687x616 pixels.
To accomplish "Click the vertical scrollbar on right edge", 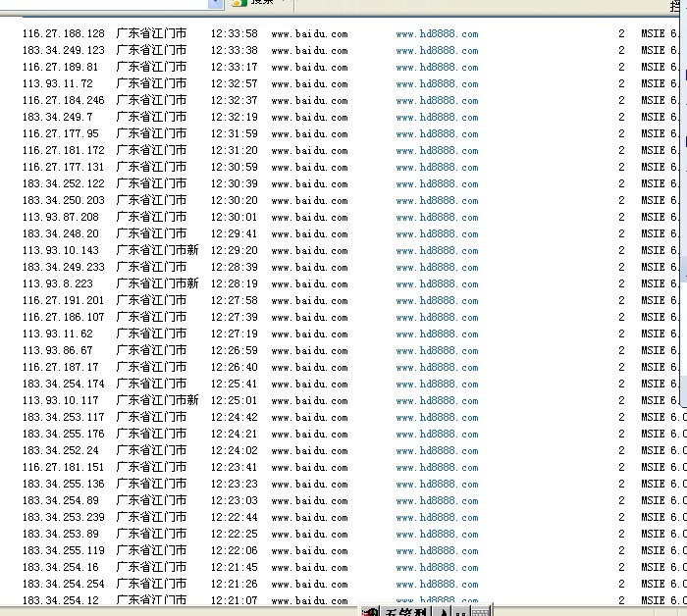I will pos(682,196).
